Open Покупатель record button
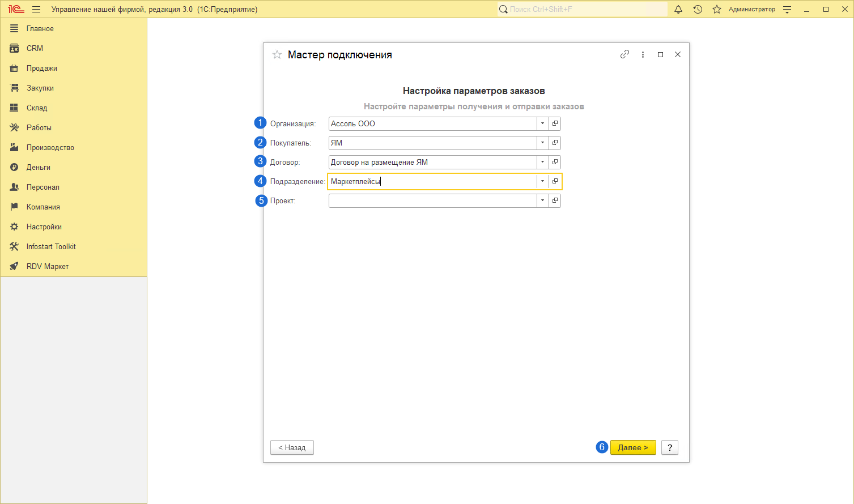This screenshot has height=504, width=854. point(555,143)
